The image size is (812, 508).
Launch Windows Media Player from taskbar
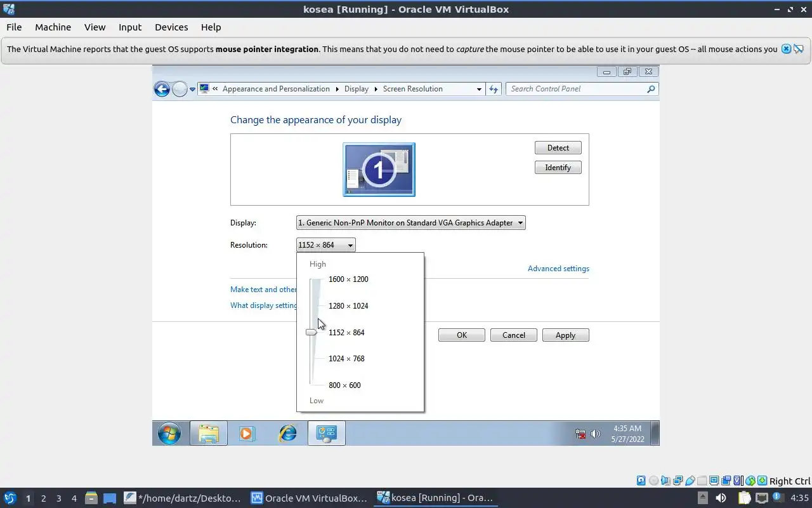coord(247,434)
